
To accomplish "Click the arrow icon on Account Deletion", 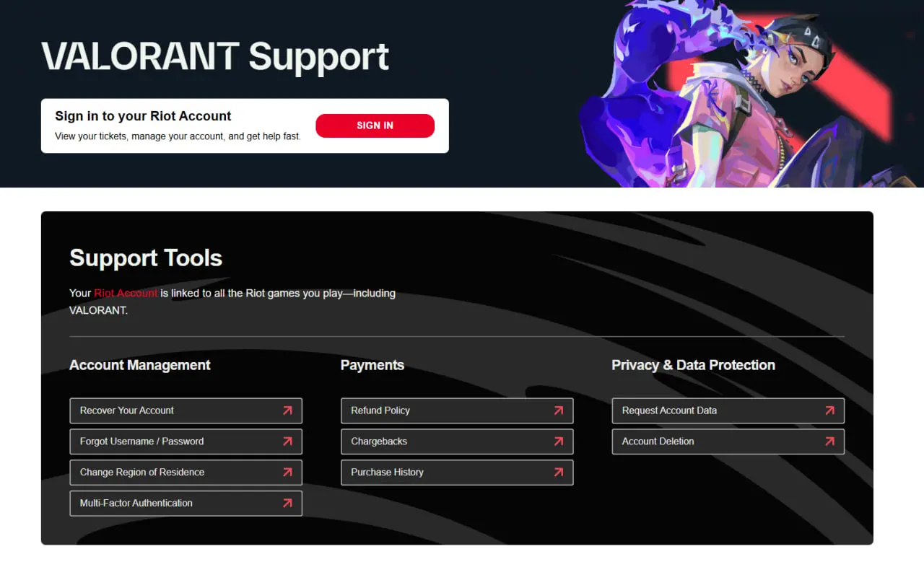I will coord(829,441).
